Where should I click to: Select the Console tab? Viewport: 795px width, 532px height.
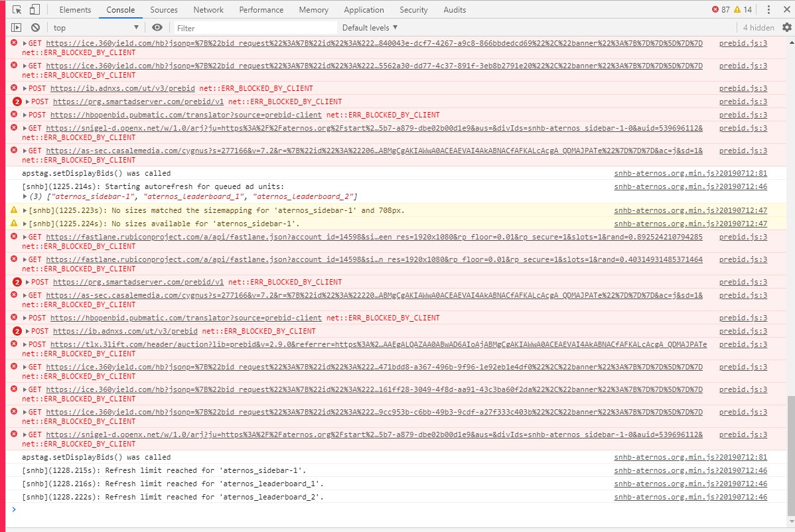(121, 10)
